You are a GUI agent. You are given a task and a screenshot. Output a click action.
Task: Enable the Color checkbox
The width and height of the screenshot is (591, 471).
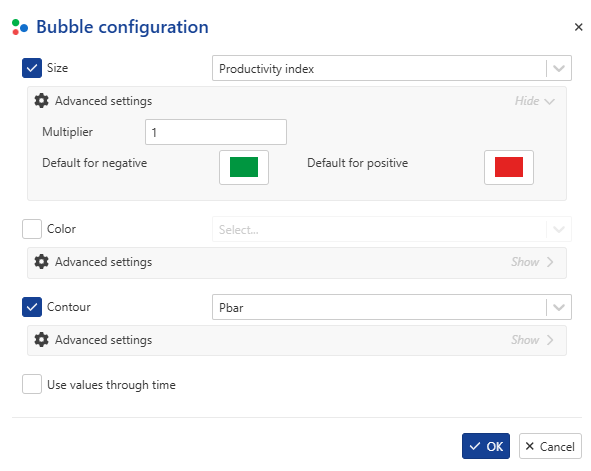32,229
